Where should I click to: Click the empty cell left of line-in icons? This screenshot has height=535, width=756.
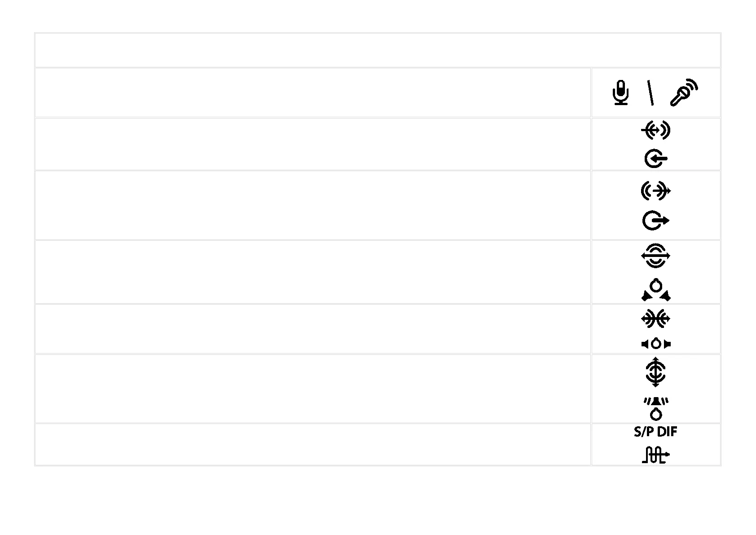(x=312, y=144)
